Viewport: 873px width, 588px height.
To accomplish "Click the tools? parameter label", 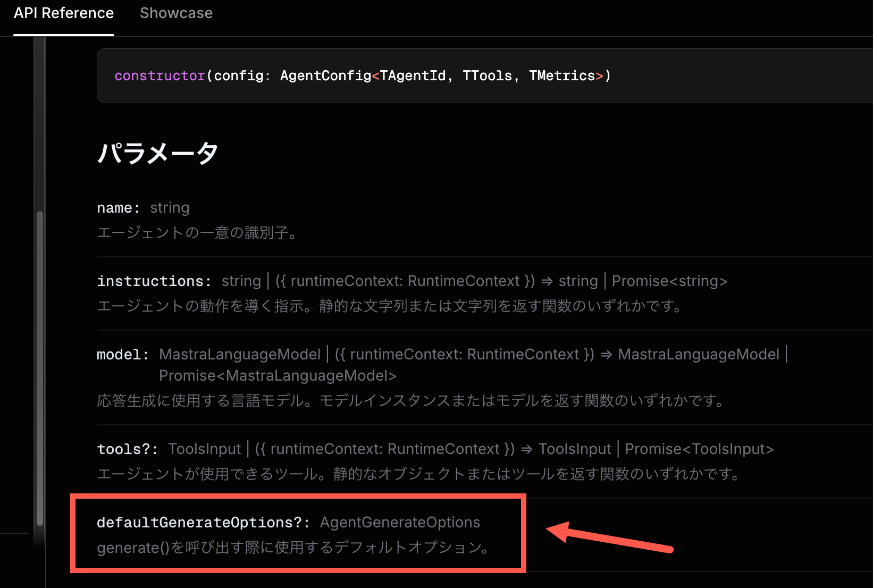I will coord(128,449).
